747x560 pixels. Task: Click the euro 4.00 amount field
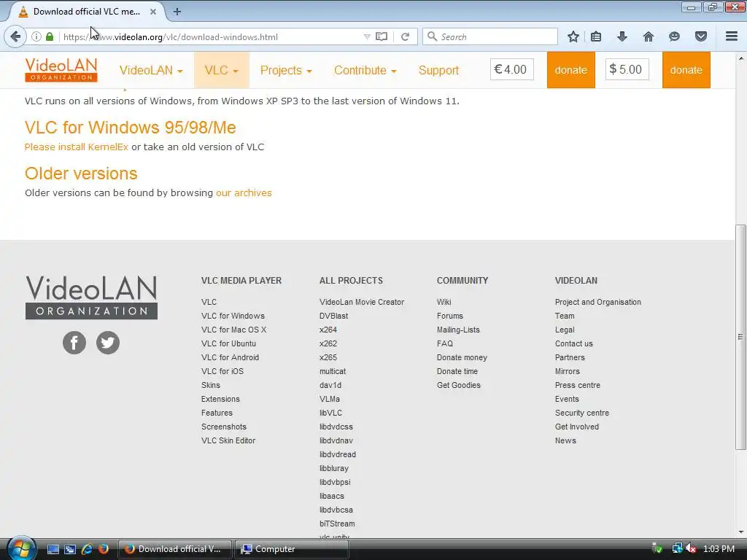511,69
